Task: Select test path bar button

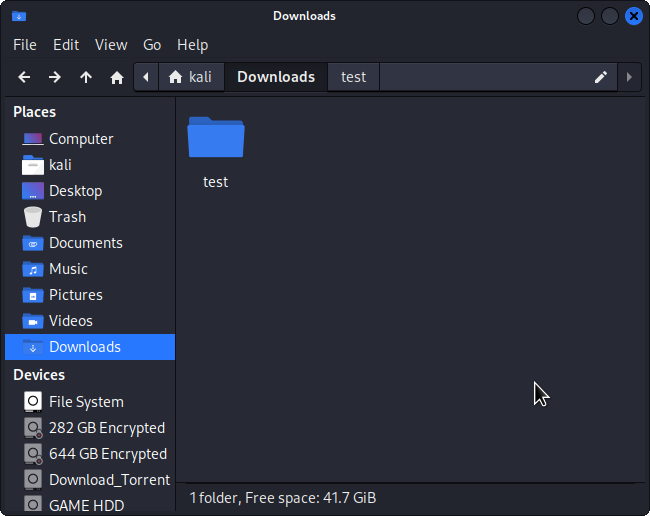Action: click(354, 77)
